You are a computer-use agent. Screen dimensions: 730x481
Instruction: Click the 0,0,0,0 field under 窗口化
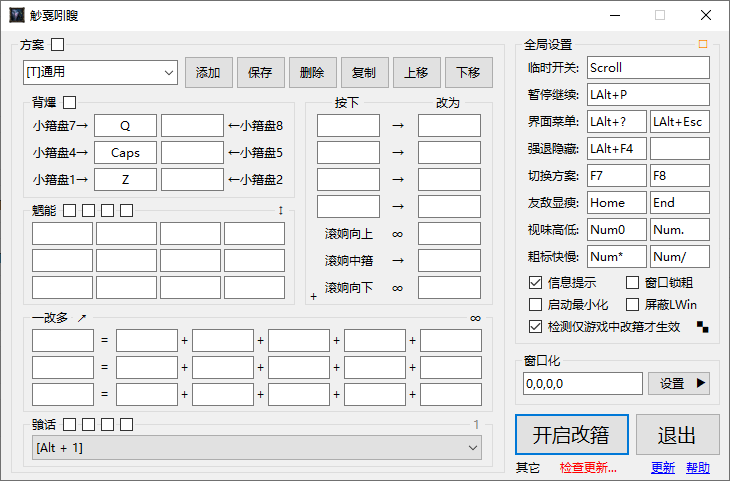click(582, 383)
